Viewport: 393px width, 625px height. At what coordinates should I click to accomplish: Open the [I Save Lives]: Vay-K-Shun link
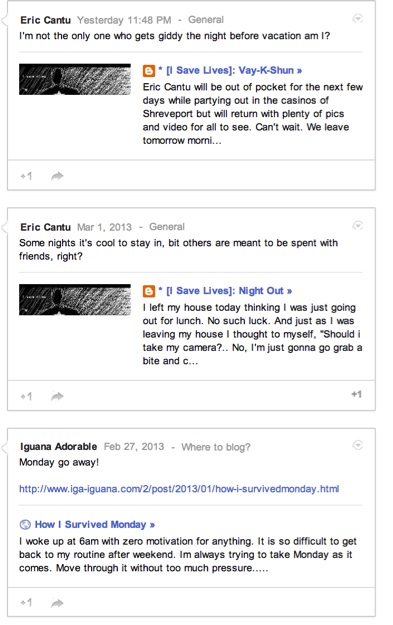[x=234, y=71]
